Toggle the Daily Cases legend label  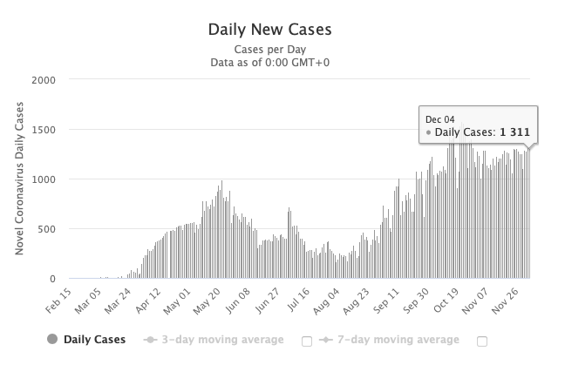point(94,340)
